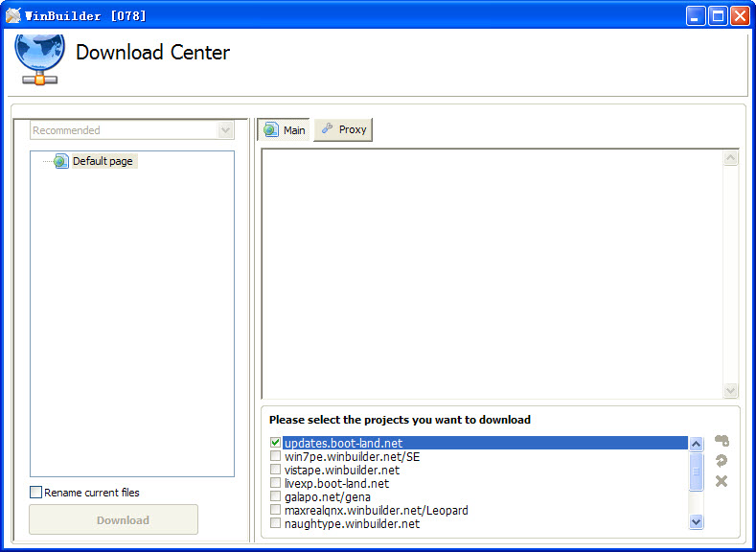This screenshot has height=552, width=756.
Task: Enable Rename current files checkbox
Action: (x=36, y=493)
